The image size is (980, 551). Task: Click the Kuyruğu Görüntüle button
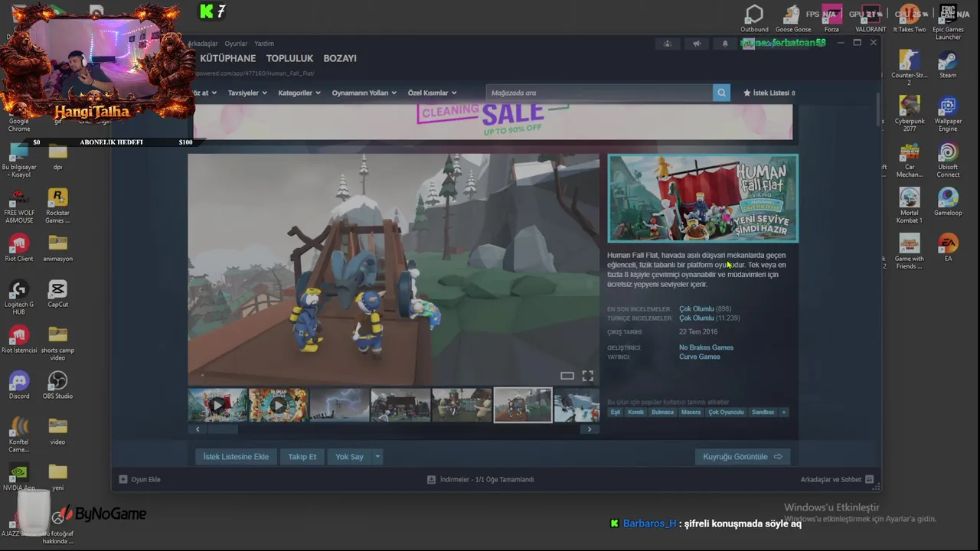tap(742, 456)
